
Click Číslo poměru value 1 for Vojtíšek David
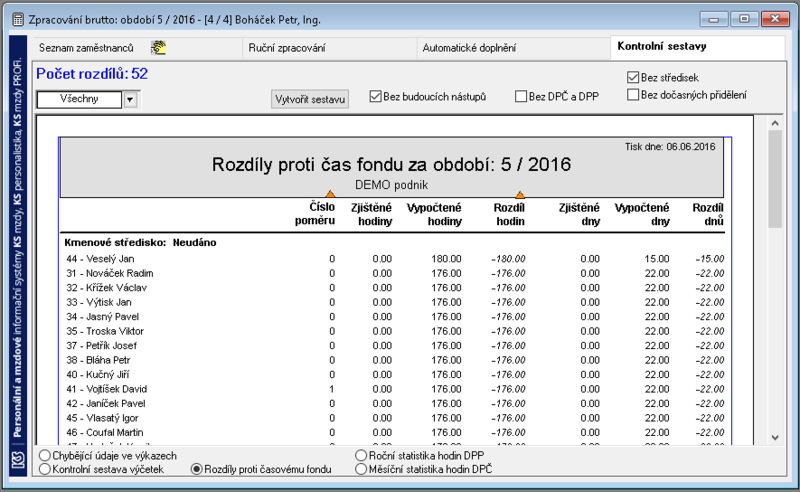[x=332, y=389]
